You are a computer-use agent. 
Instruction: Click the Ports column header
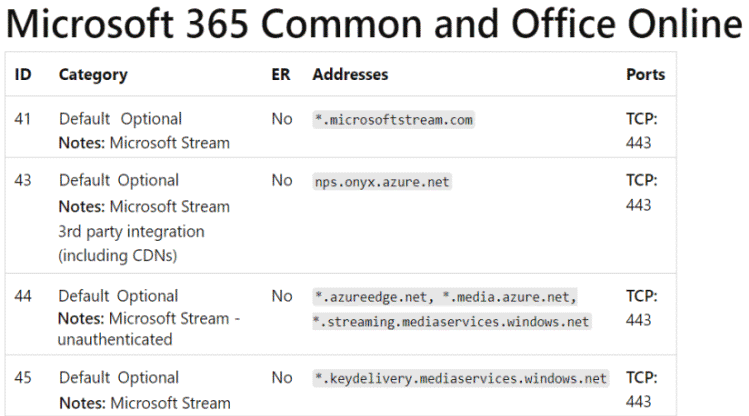tap(645, 75)
